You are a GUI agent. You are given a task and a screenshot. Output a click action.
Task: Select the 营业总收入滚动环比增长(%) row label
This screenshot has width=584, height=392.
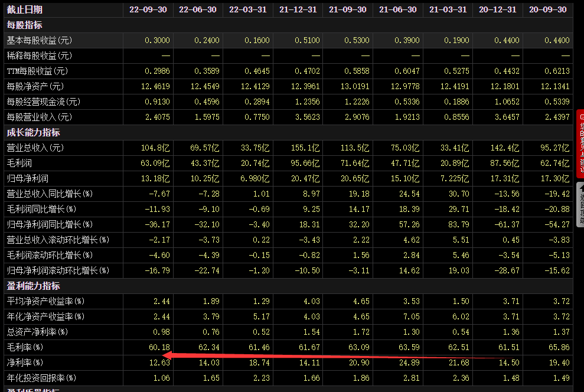point(58,240)
